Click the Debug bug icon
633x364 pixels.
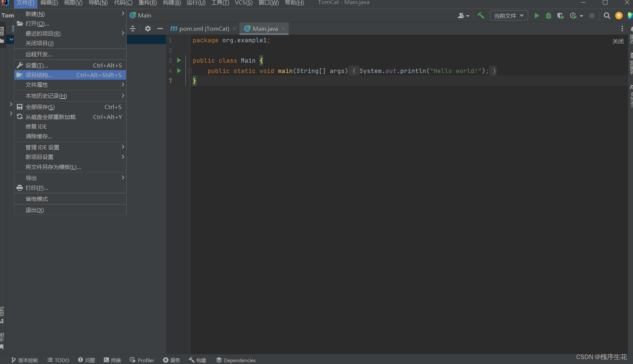[549, 16]
